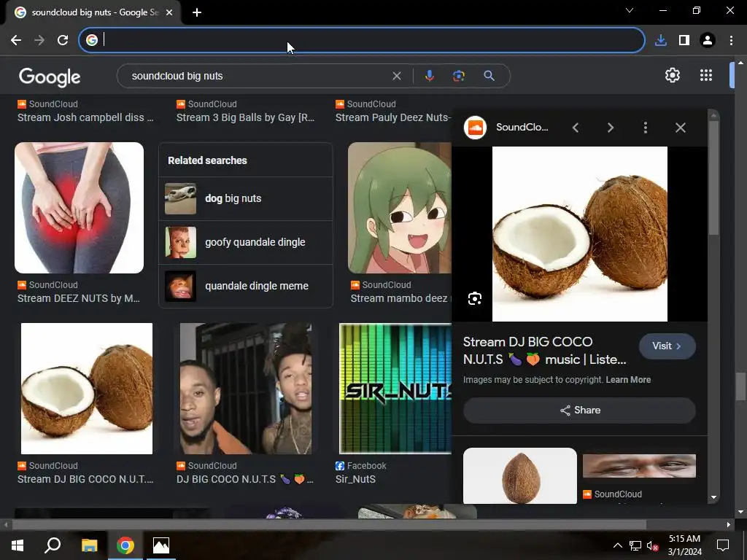Click the muted volume tray icon
The height and width of the screenshot is (560, 747).
(x=652, y=545)
